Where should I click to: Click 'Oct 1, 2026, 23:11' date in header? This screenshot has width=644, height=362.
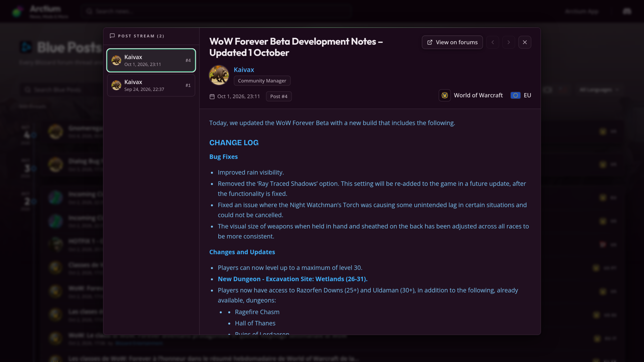pyautogui.click(x=238, y=96)
